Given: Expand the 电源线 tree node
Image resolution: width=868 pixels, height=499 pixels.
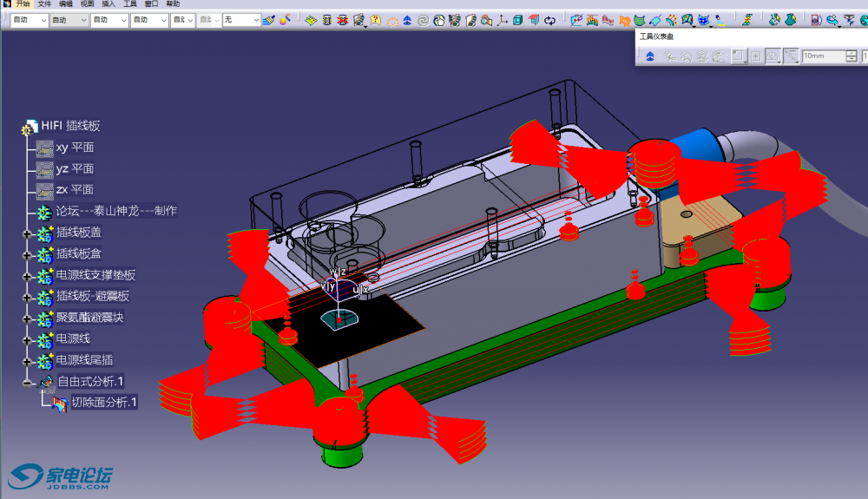Looking at the screenshot, I should point(27,339).
